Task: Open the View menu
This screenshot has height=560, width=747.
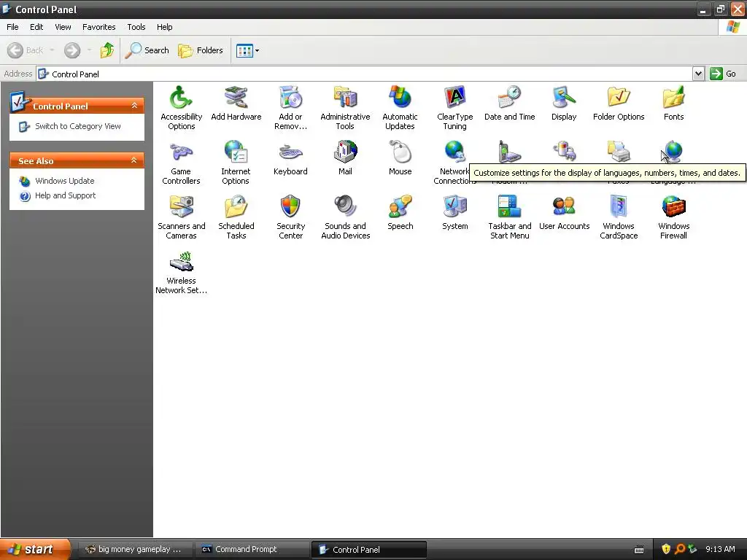Action: click(63, 27)
